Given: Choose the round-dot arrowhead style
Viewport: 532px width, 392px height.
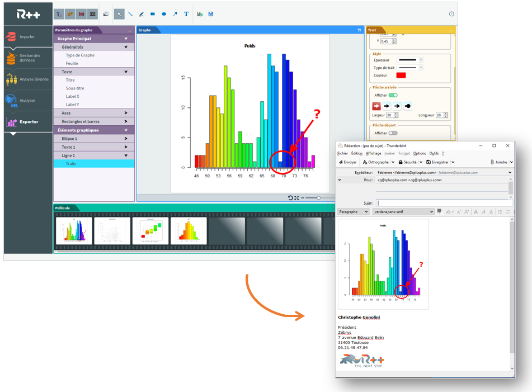Looking at the screenshot, I should point(408,106).
